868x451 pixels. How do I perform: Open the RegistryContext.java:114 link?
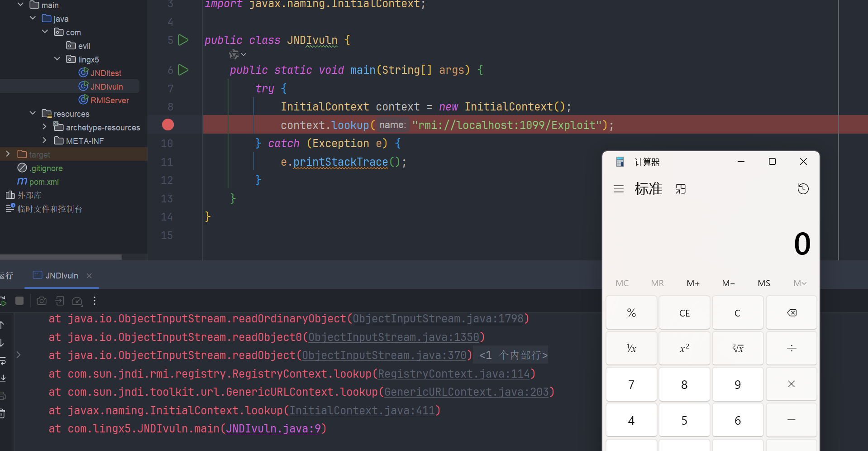pos(454,374)
